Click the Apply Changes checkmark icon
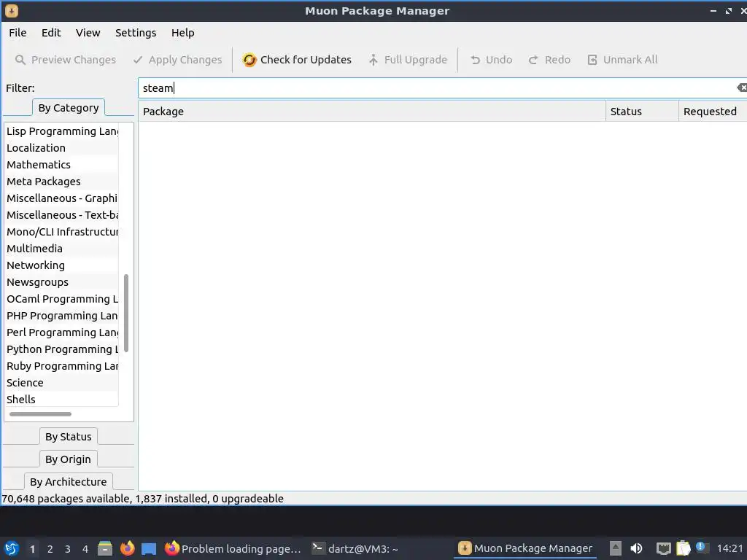 138,60
